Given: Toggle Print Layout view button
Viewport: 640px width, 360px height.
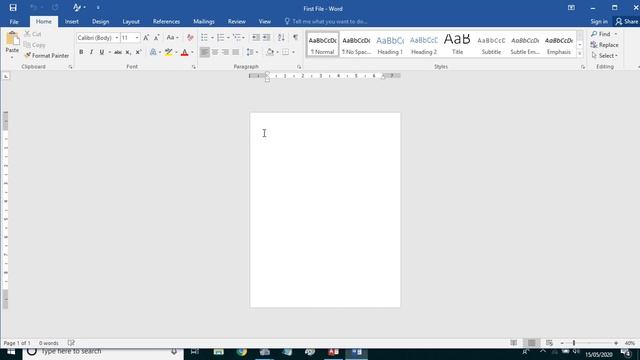Looking at the screenshot, I should (x=531, y=343).
